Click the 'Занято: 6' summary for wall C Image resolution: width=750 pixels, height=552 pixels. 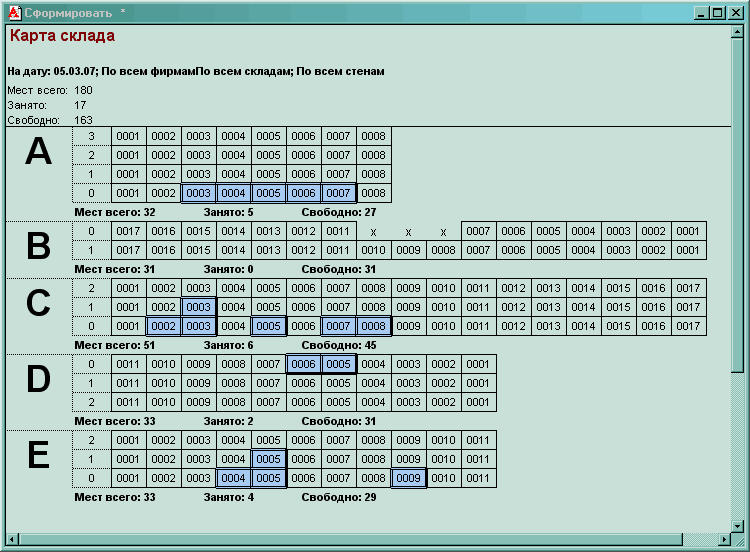click(x=229, y=345)
